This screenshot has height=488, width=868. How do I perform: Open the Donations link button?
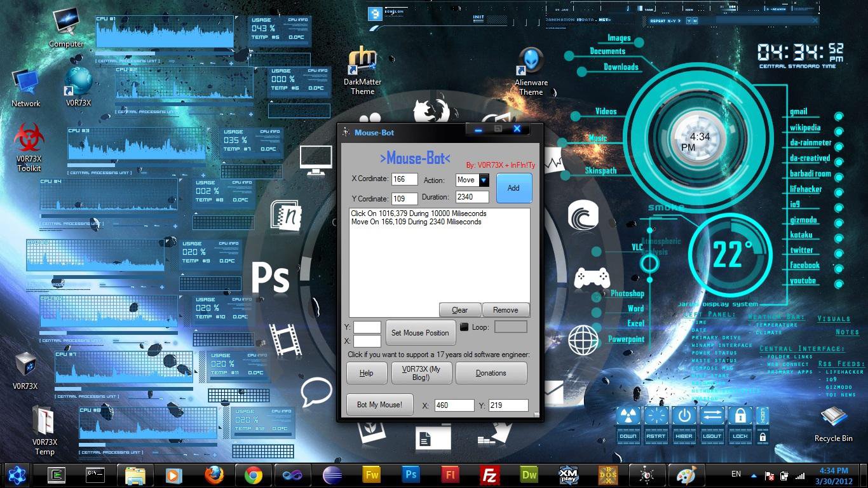(491, 373)
